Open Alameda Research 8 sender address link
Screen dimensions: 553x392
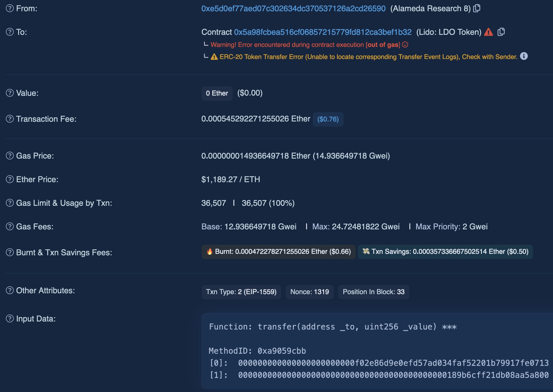pos(293,9)
